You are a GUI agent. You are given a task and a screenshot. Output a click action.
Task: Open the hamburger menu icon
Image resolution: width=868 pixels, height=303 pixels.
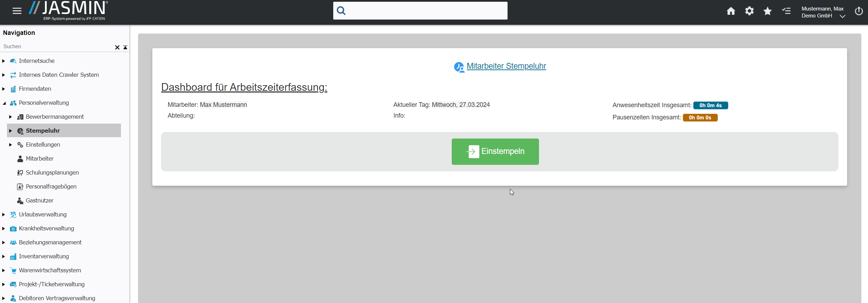[x=17, y=11]
